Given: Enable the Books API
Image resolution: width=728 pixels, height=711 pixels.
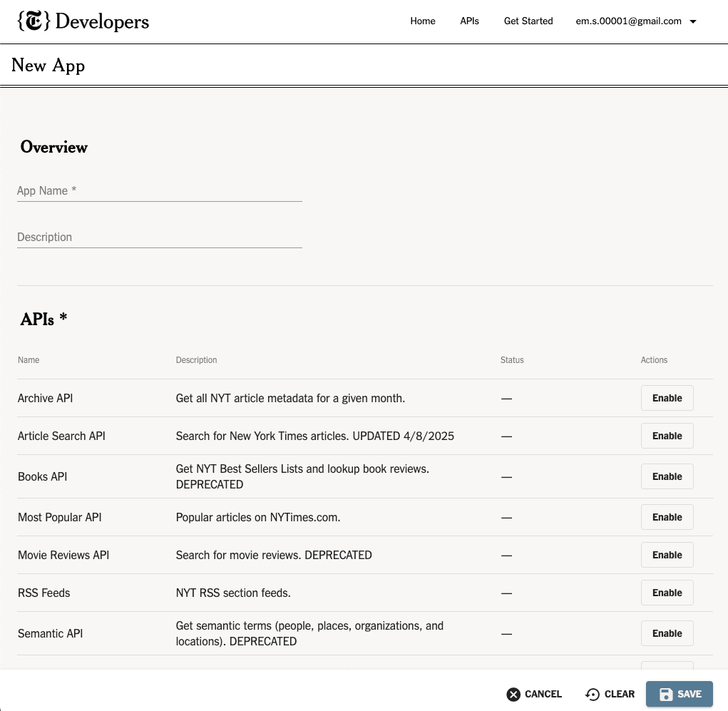Looking at the screenshot, I should tap(667, 476).
